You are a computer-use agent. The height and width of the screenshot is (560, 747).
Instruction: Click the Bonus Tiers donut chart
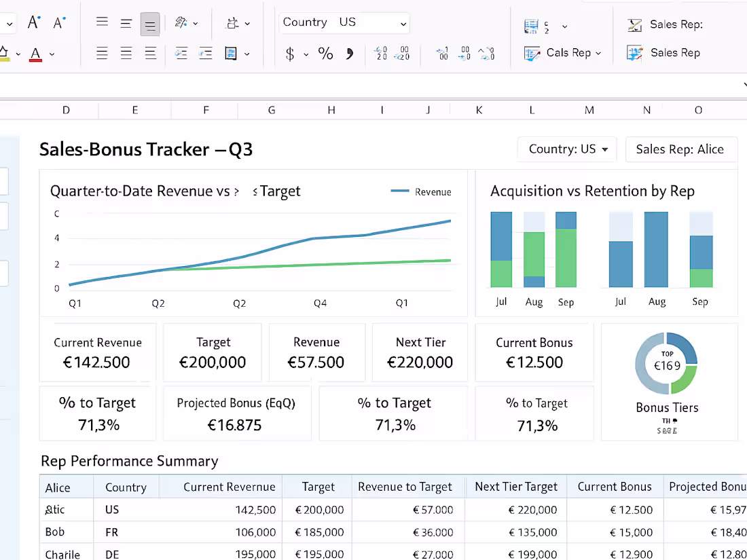[666, 363]
